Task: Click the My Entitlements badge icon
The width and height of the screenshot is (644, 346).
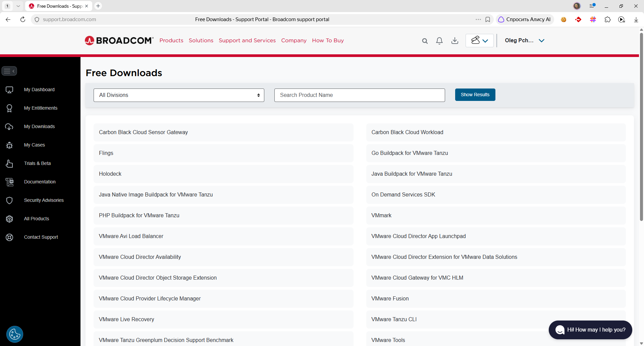Action: (x=9, y=108)
